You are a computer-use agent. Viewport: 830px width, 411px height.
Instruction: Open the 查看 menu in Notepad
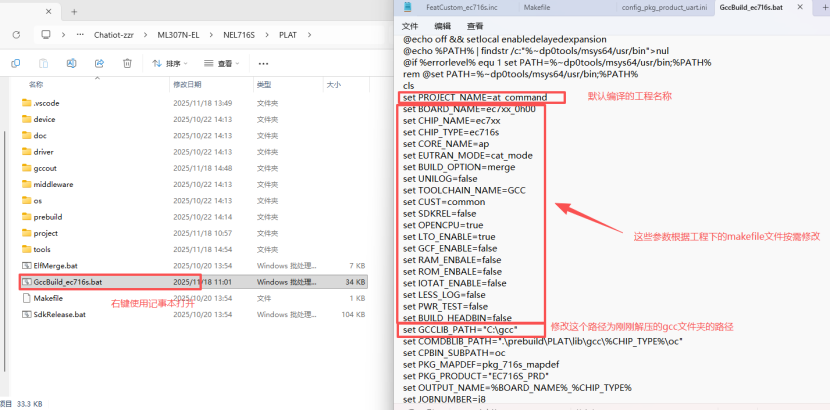pos(475,26)
